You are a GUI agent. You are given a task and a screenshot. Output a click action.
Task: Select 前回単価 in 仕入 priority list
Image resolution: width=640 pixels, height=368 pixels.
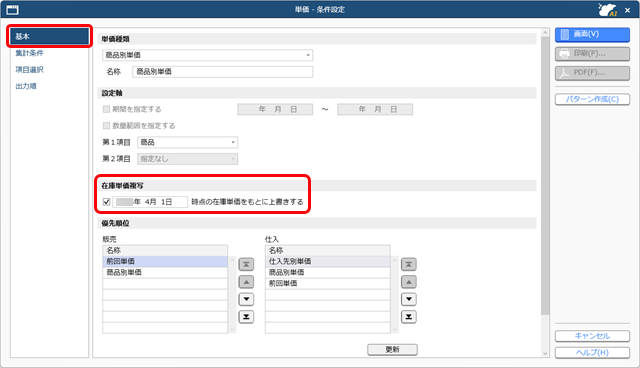point(328,283)
